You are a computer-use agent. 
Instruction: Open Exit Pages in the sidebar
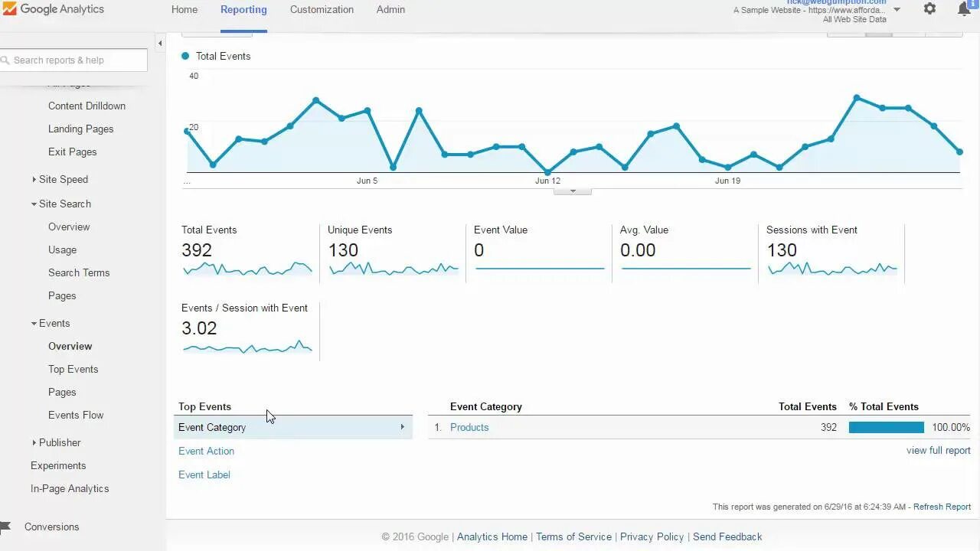73,152
